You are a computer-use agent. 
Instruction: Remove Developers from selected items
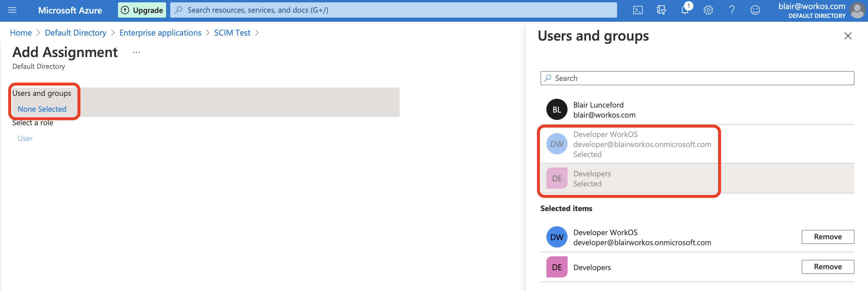click(828, 267)
